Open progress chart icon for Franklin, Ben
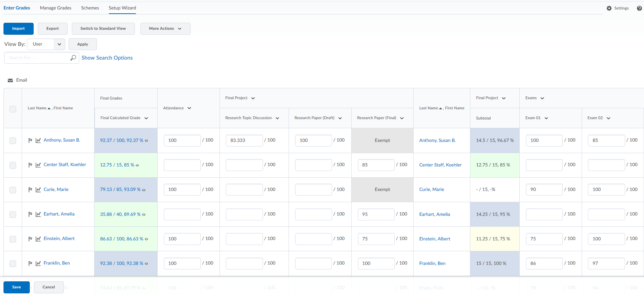Image resolution: width=644 pixels, height=294 pixels. coord(38,263)
